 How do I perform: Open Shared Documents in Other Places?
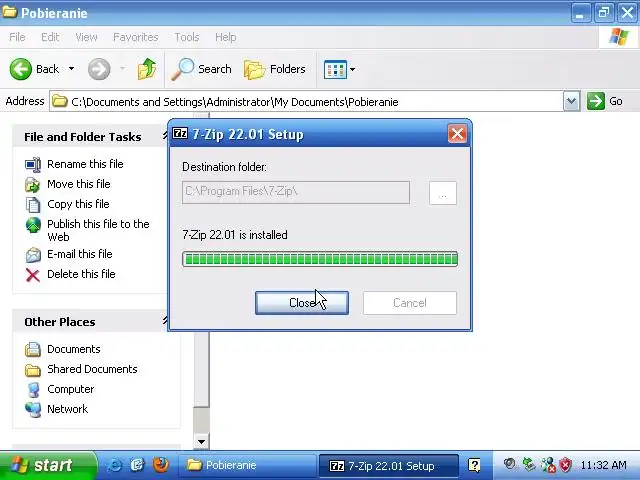(x=92, y=369)
